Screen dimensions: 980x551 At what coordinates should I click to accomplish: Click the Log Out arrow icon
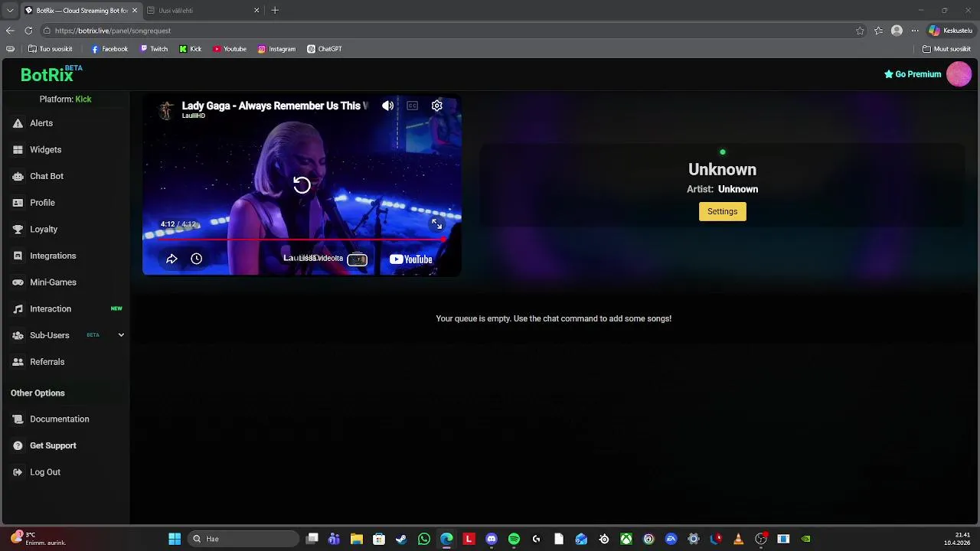[x=18, y=472]
